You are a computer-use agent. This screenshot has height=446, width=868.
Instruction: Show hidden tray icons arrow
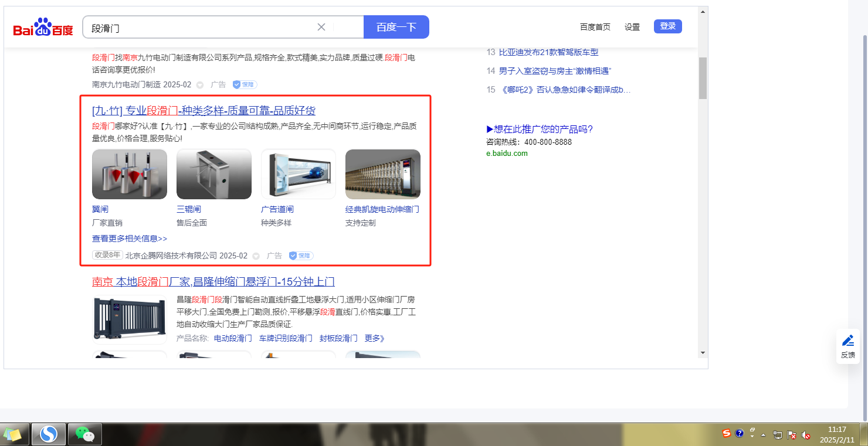[764, 435]
